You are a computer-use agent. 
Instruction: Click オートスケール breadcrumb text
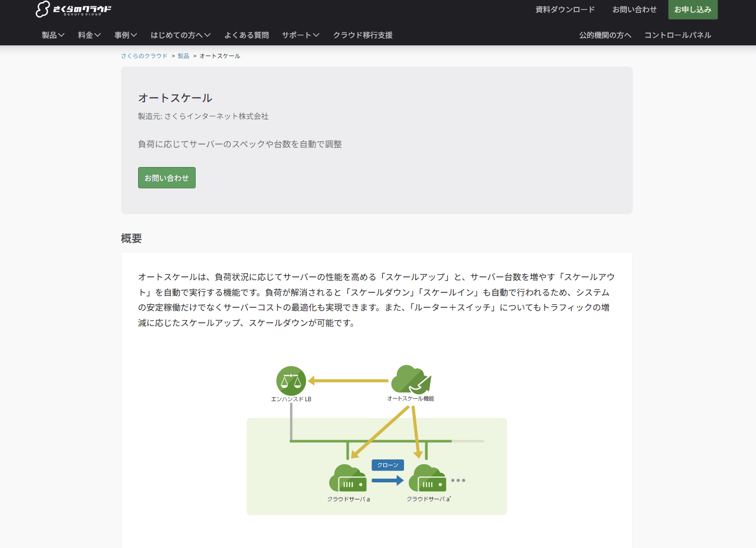coord(220,56)
